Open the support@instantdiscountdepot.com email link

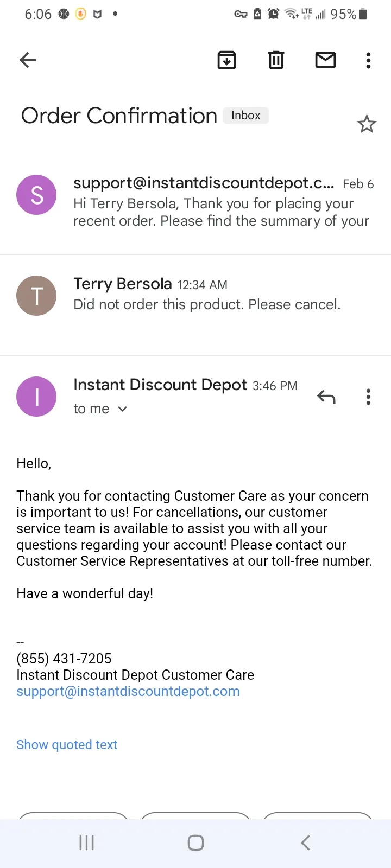pyautogui.click(x=128, y=691)
